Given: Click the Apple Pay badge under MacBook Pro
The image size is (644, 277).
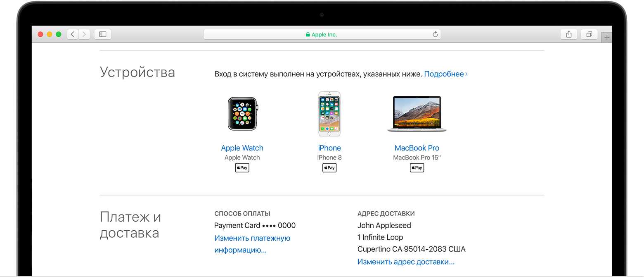Looking at the screenshot, I should (417, 168).
